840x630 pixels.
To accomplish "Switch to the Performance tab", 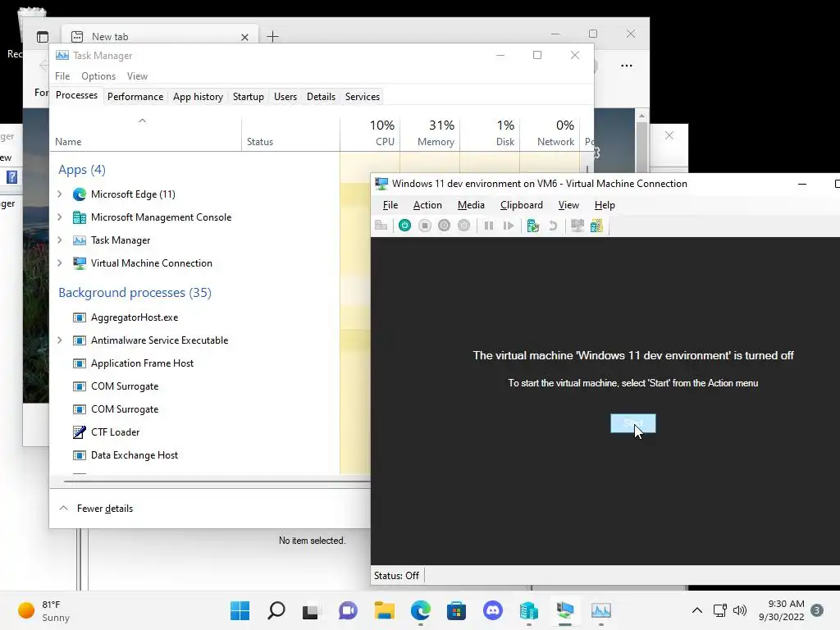I will tap(135, 97).
